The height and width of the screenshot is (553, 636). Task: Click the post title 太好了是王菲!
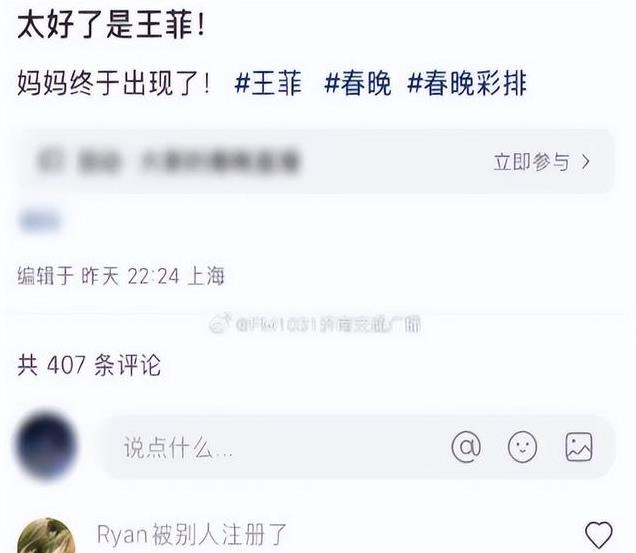pos(112,25)
